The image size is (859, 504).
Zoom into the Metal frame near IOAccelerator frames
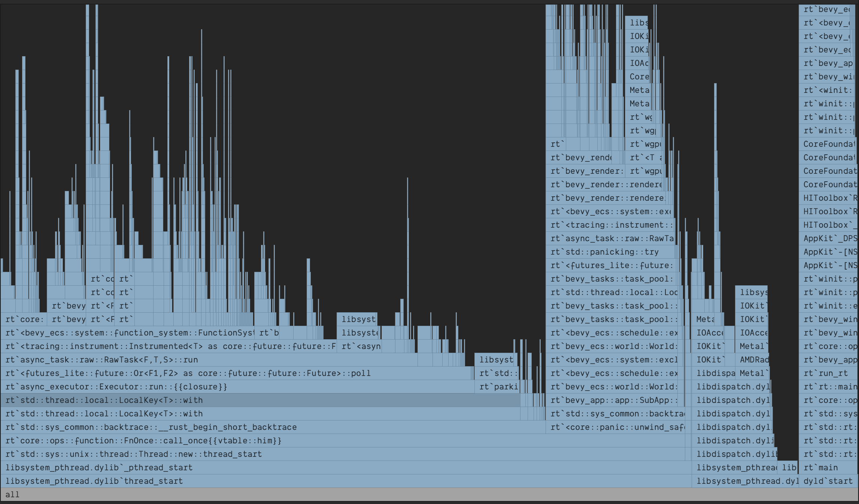[x=753, y=346]
